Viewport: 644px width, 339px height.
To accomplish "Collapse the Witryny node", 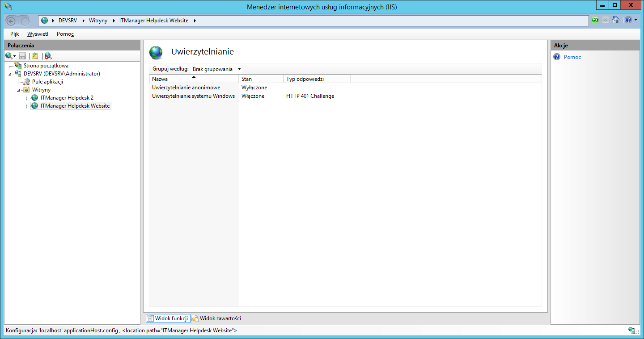I will coord(19,90).
